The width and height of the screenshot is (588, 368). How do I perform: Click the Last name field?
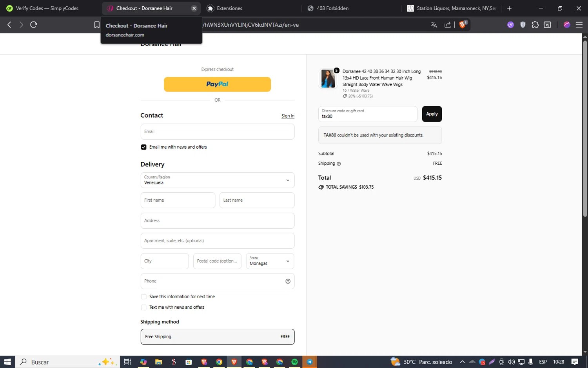coord(257,200)
